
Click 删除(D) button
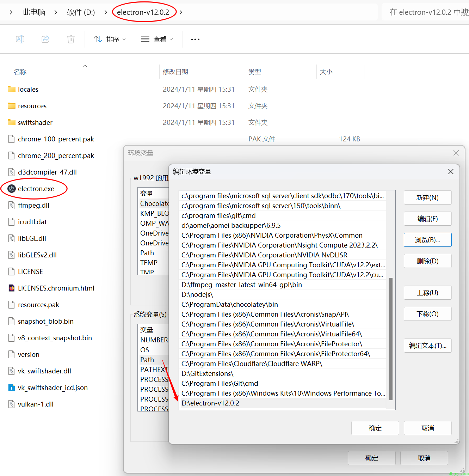427,261
